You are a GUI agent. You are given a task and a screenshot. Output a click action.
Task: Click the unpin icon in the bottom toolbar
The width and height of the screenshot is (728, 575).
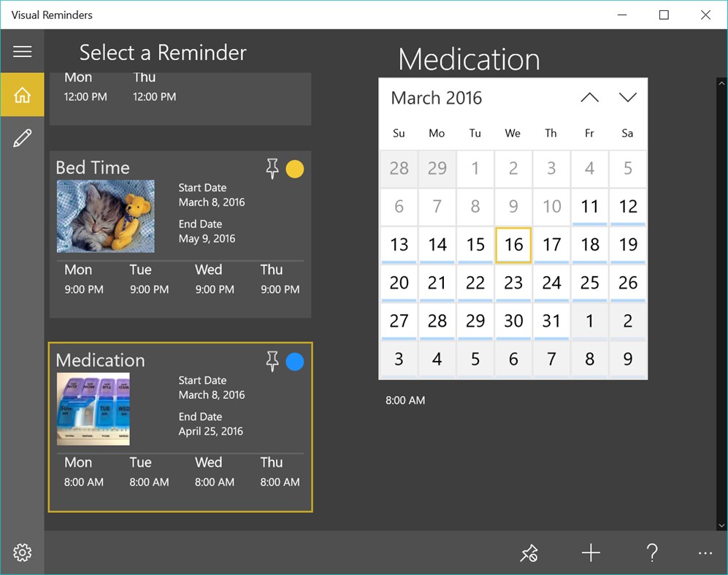[x=529, y=553]
